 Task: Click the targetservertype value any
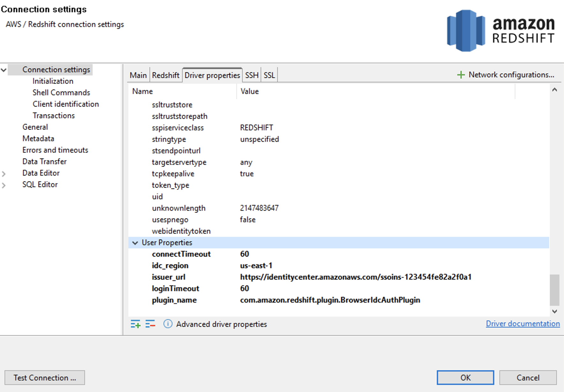(246, 162)
